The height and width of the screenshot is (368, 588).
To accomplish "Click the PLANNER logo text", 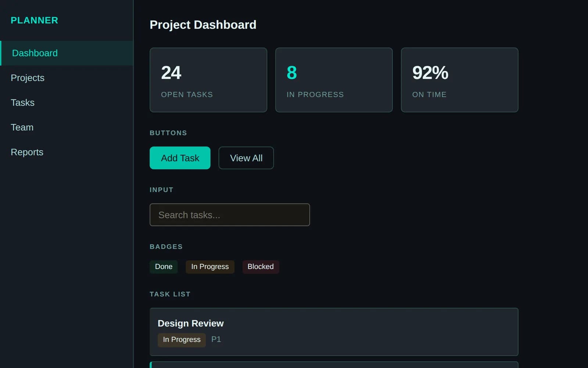I will click(34, 20).
